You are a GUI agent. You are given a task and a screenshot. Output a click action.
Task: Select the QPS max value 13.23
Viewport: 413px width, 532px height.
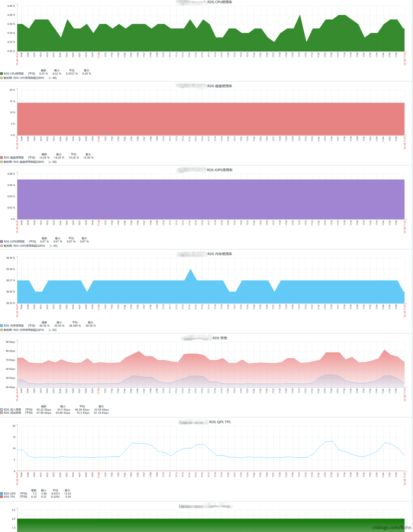coord(67,493)
